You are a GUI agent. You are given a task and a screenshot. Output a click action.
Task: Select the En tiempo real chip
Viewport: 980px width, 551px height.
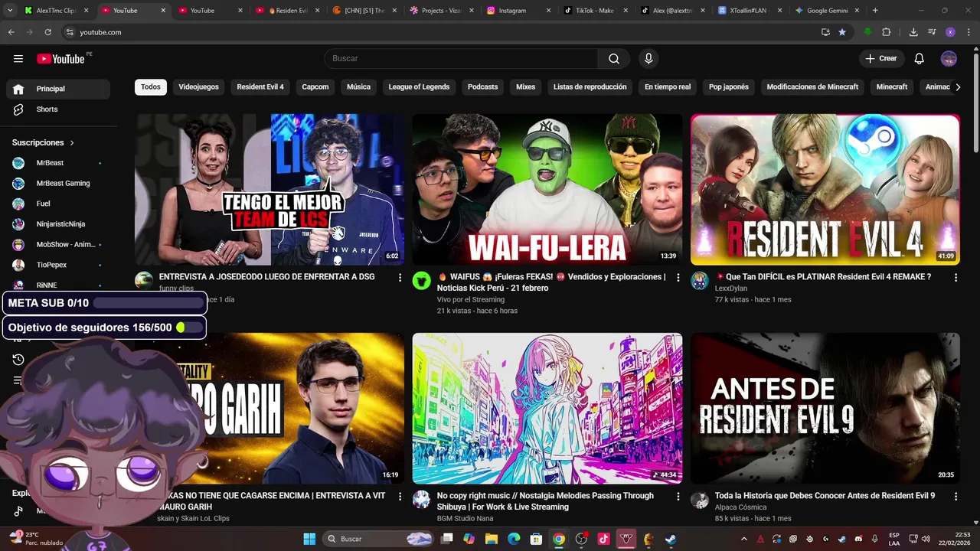(x=668, y=87)
